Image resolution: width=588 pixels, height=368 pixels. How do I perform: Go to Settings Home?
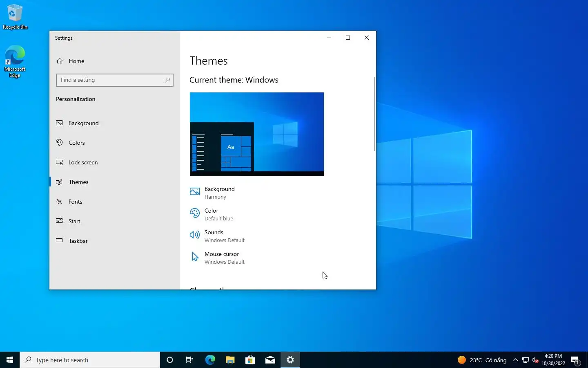click(x=115, y=61)
